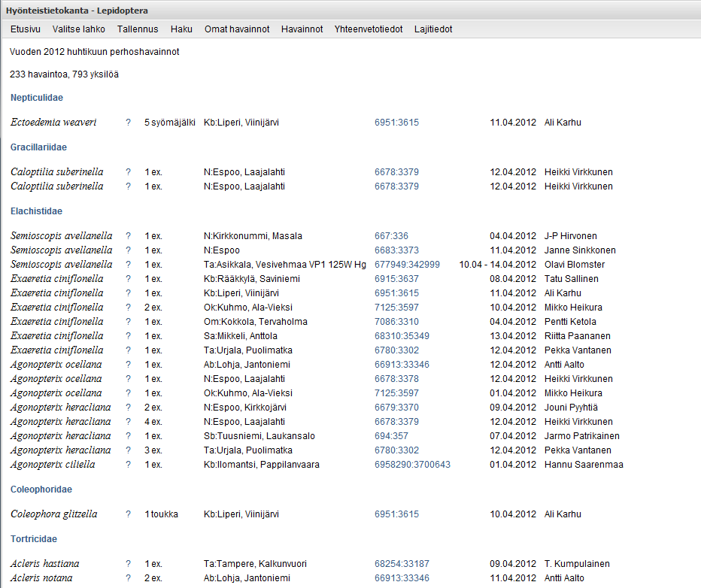This screenshot has width=701, height=588.
Task: Click the question mark beside Coleophora glitzella
Action: tap(129, 514)
